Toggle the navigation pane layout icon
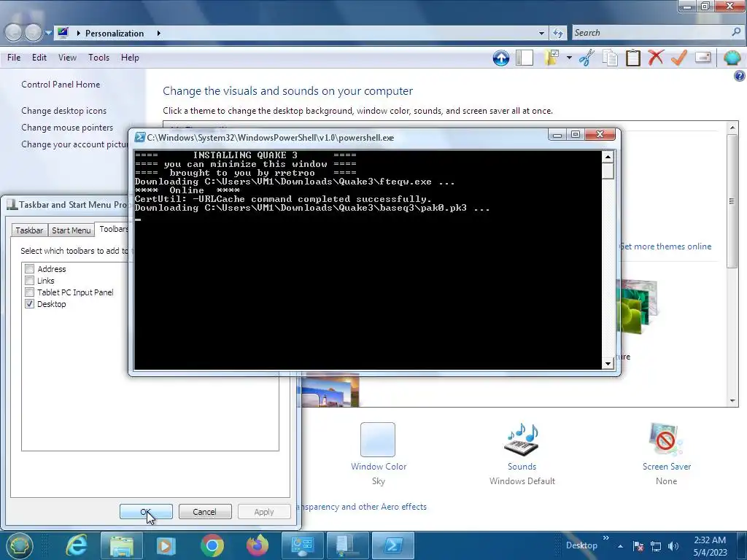 pyautogui.click(x=524, y=58)
